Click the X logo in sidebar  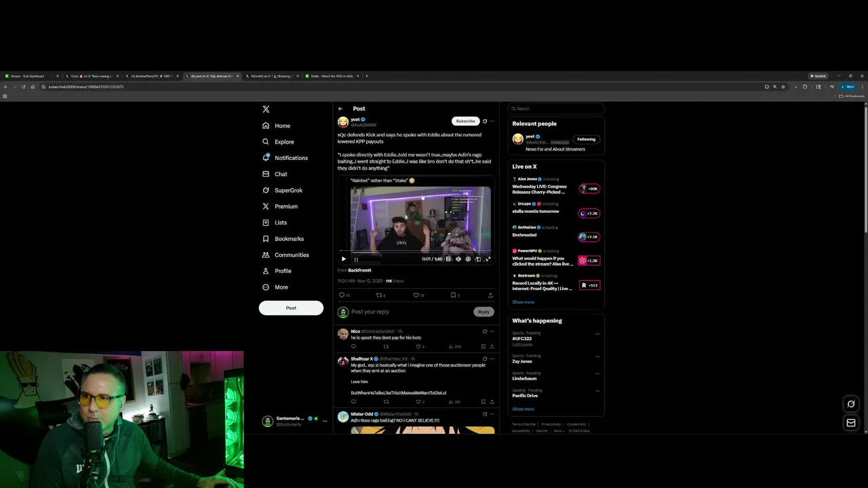(x=266, y=109)
